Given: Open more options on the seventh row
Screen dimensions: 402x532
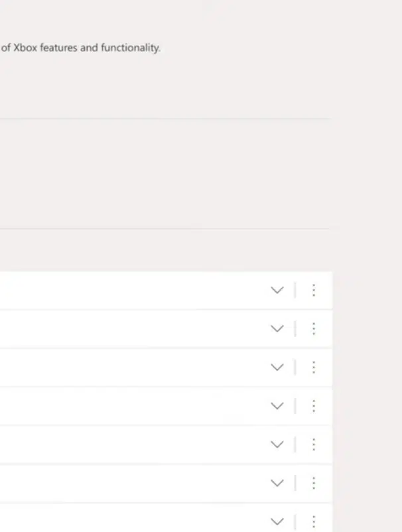Looking at the screenshot, I should [x=313, y=521].
